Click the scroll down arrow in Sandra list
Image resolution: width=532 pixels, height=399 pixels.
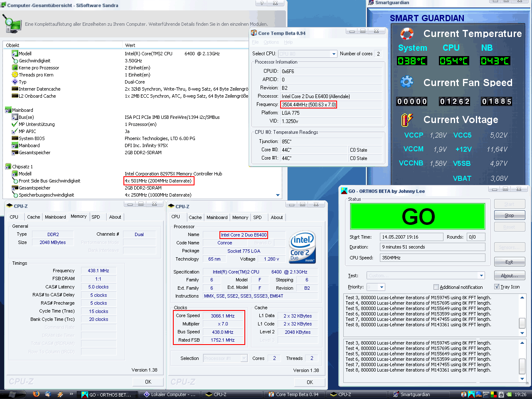tap(278, 195)
